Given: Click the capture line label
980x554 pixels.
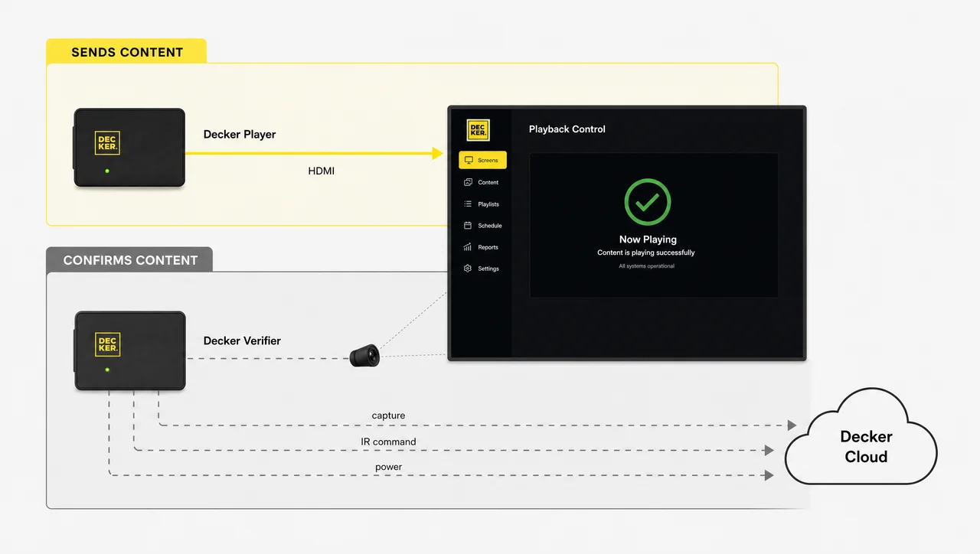Looking at the screenshot, I should click(x=388, y=415).
